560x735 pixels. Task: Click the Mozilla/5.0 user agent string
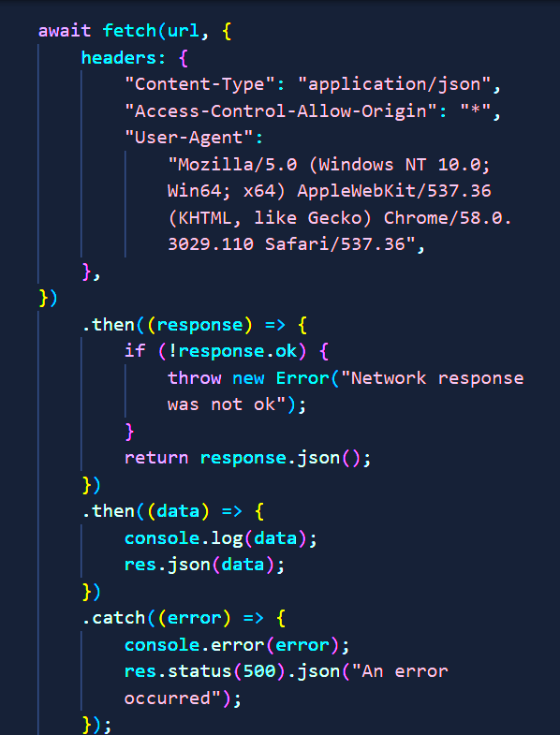[340, 204]
